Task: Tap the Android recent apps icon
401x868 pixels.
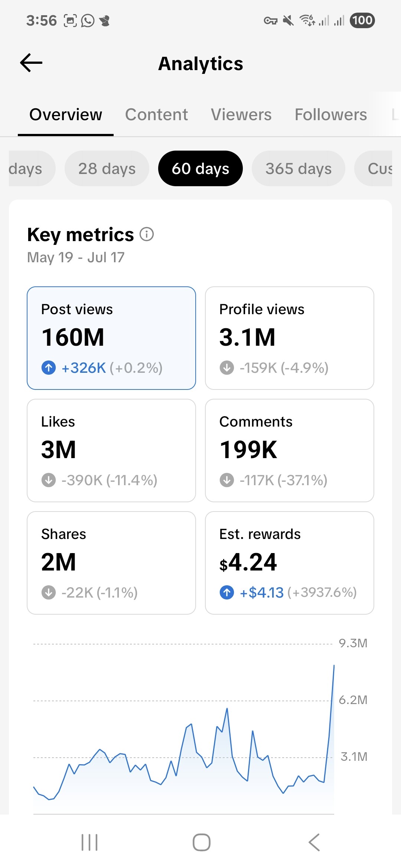Action: (89, 842)
